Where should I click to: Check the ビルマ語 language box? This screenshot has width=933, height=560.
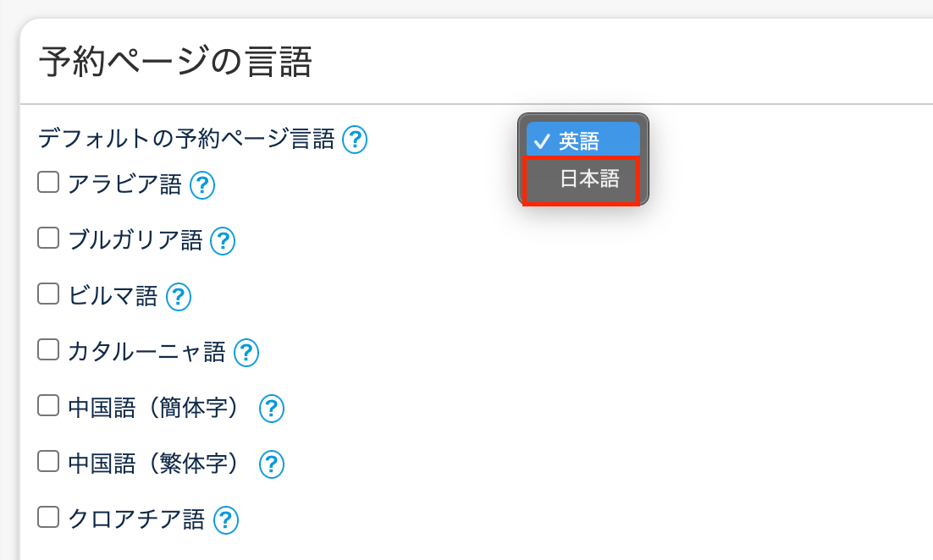click(x=48, y=294)
